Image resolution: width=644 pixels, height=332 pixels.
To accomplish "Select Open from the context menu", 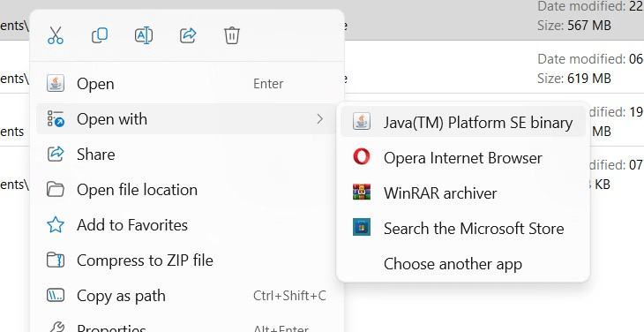I will [x=187, y=84].
